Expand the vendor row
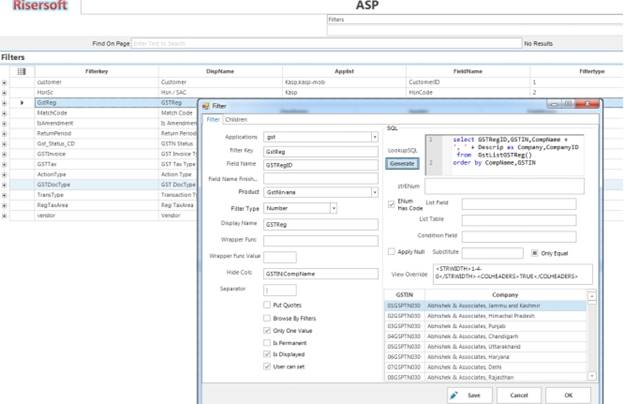Viewport: 624px width, 404px height. [x=4, y=216]
